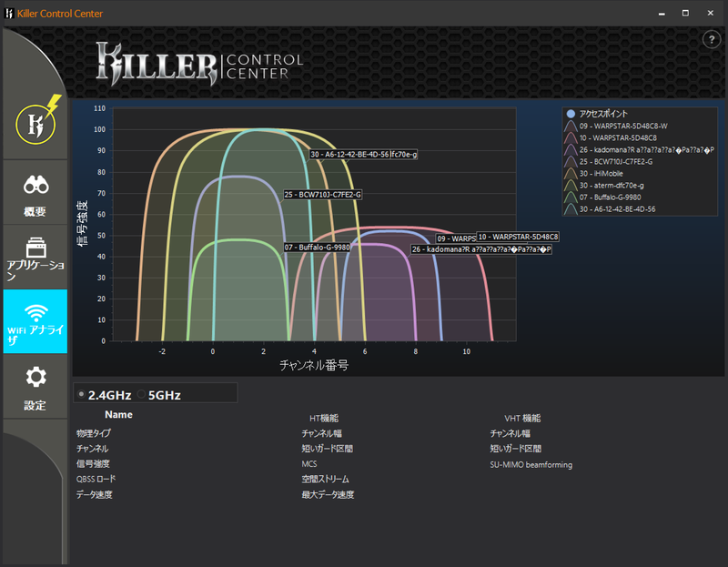Click the MCS label
Viewport: 728px width, 567px height.
[x=309, y=464]
